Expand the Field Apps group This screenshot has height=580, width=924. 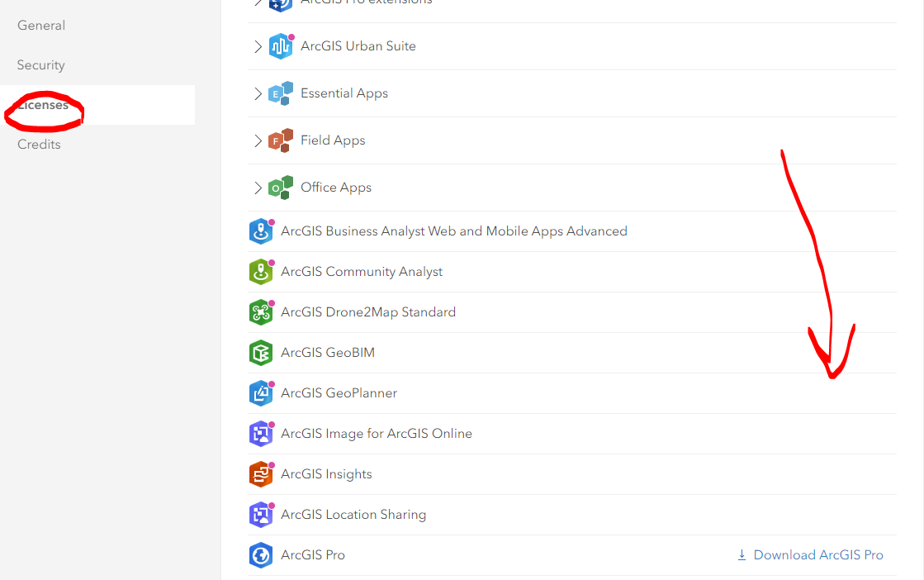click(258, 140)
